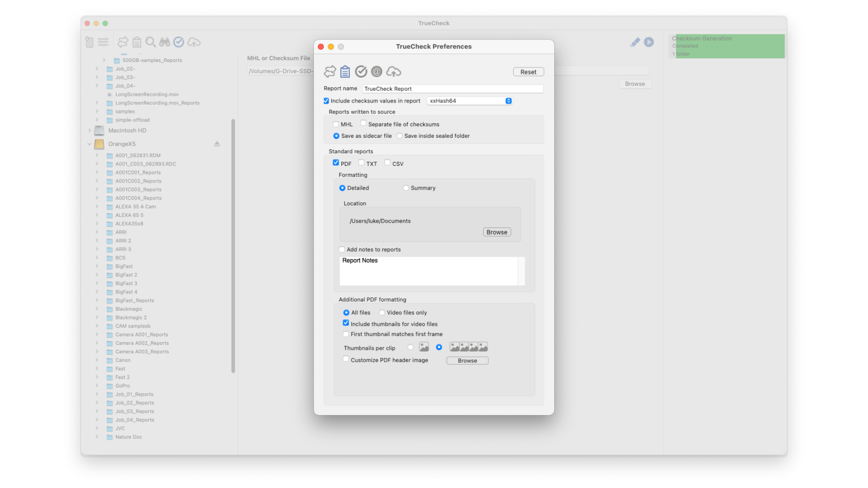The width and height of the screenshot is (868, 488).
Task: Expand the BigFast_Reports folder
Action: tap(97, 300)
